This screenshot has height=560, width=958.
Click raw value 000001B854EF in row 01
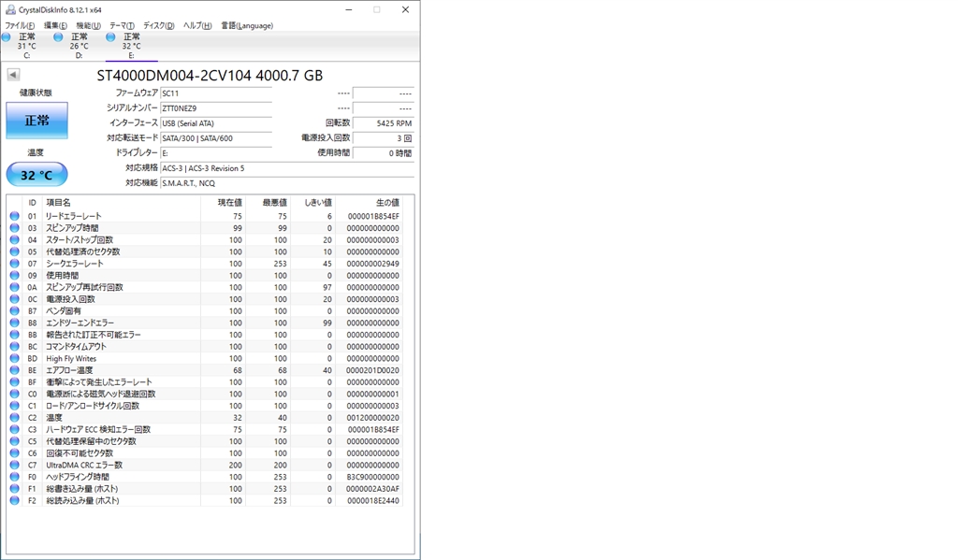[x=373, y=216]
